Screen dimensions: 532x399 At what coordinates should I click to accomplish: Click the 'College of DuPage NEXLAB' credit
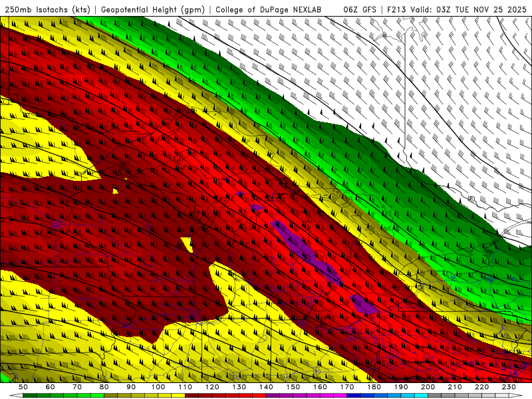[x=268, y=10]
